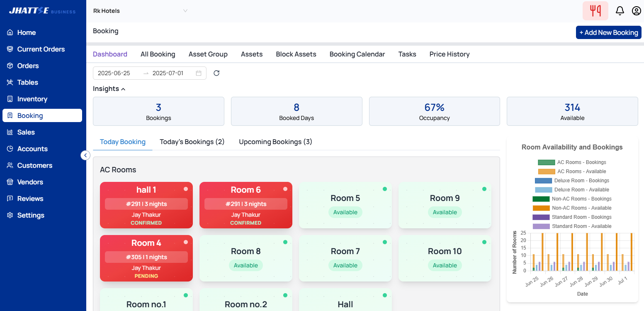Viewport: 644px width, 311px height.
Task: Select the available Room 10 card
Action: [445, 258]
